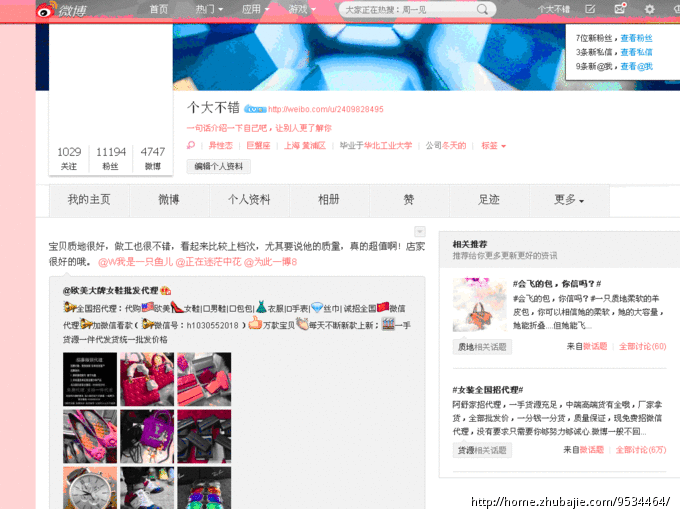The width and height of the screenshot is (680, 509).
Task: Click mention @W我是一只鱼儿
Action: 135,262
